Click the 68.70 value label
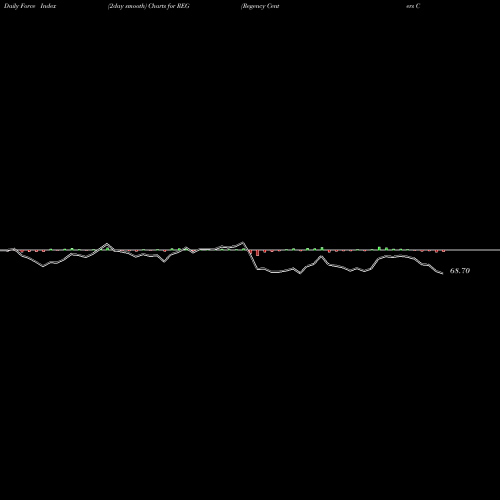 (460, 271)
